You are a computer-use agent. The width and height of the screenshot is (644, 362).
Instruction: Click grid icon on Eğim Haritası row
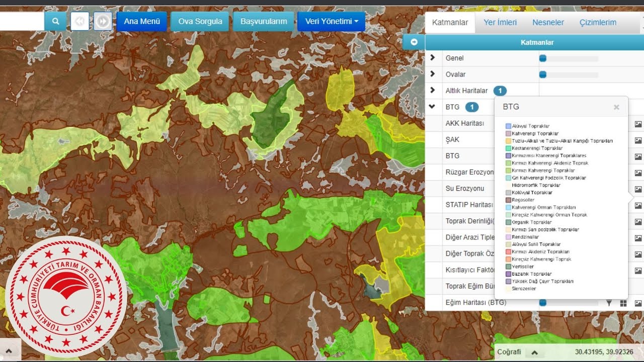pyautogui.click(x=623, y=303)
